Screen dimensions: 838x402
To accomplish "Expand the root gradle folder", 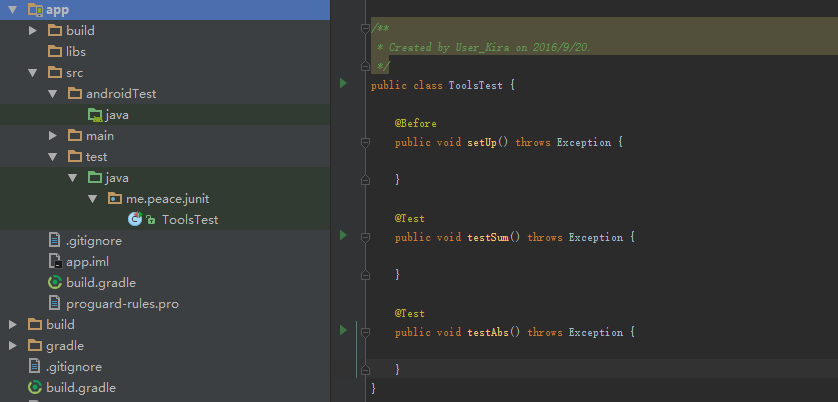I will coord(13,346).
